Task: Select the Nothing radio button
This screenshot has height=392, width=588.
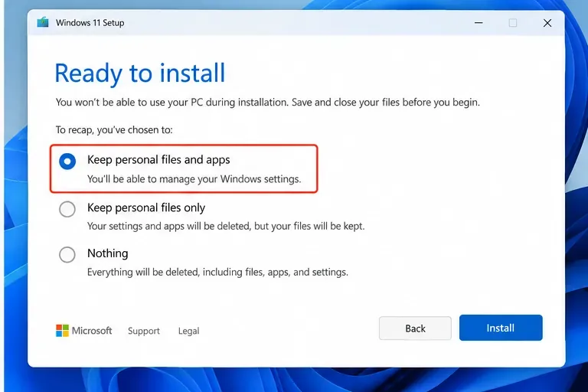Action: coord(67,255)
